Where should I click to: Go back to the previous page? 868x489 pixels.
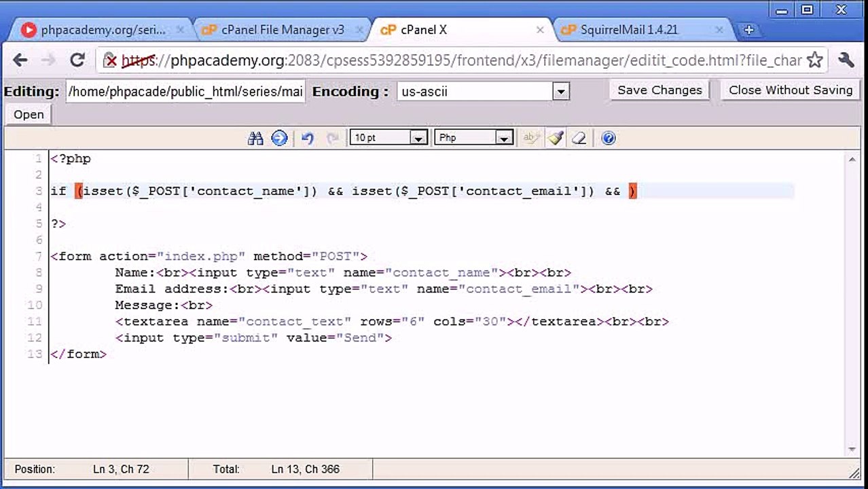[20, 60]
